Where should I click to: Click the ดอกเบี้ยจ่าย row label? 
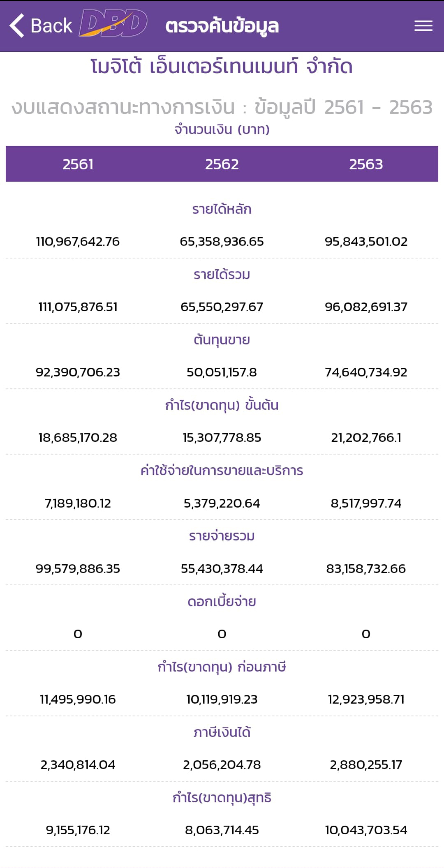tap(222, 602)
